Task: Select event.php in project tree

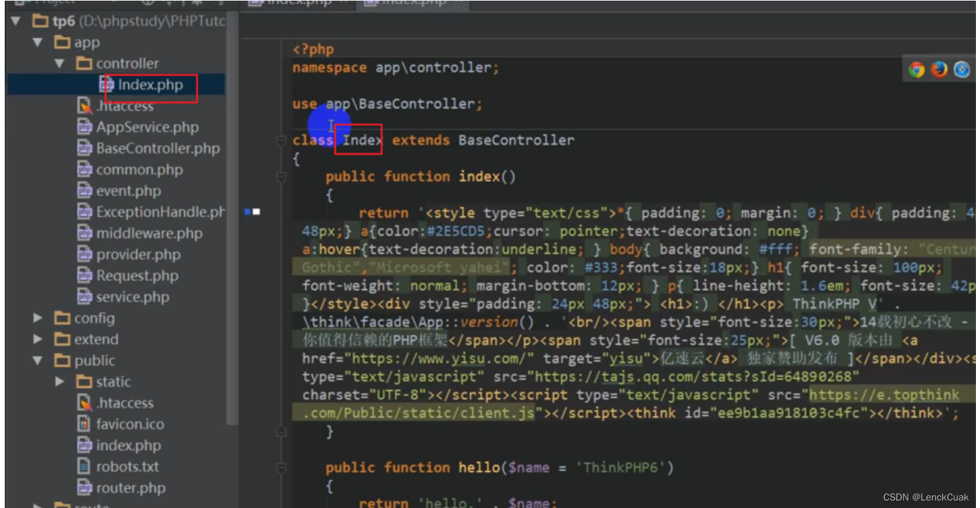Action: pos(128,191)
